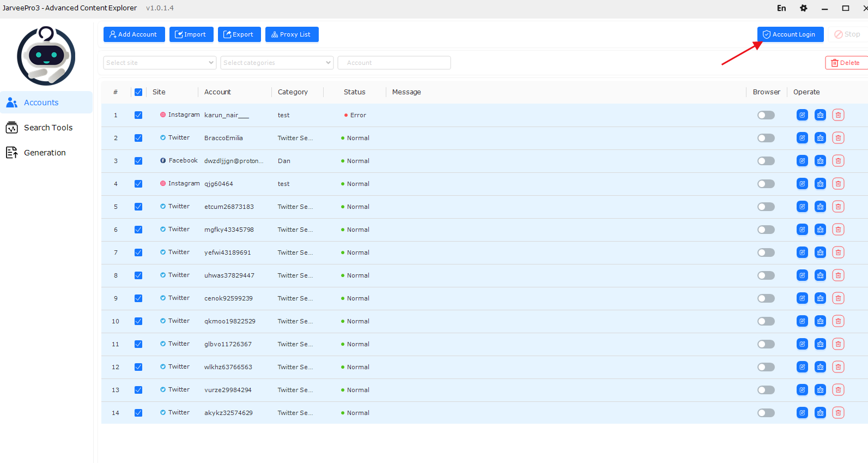
Task: Click the JarveePro robot logo
Action: (x=46, y=56)
